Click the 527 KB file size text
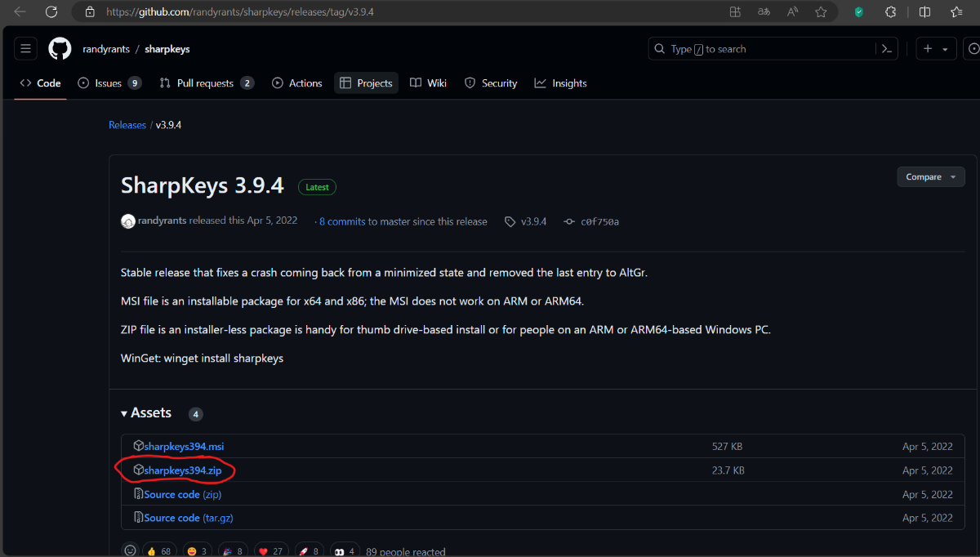 727,447
